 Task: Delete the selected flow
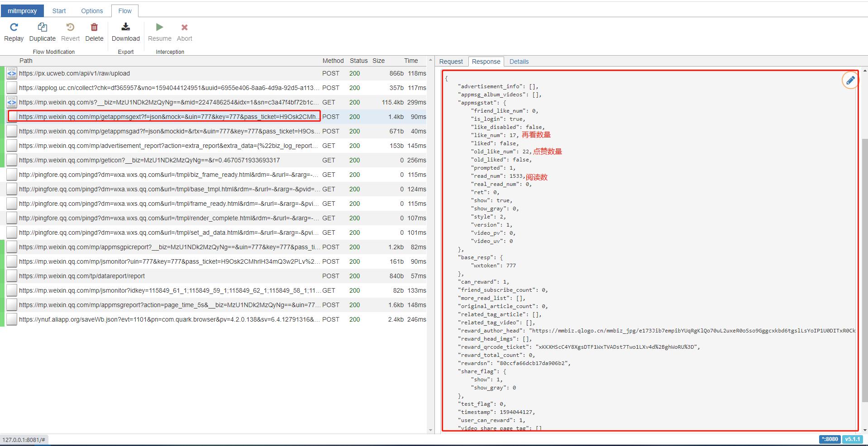(x=94, y=28)
